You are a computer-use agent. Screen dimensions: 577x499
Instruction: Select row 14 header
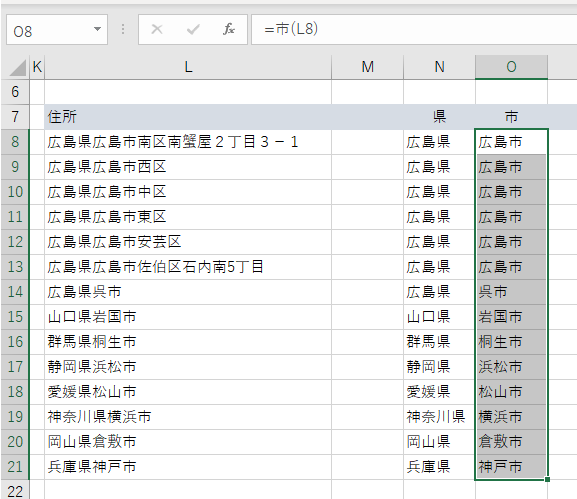[15, 292]
